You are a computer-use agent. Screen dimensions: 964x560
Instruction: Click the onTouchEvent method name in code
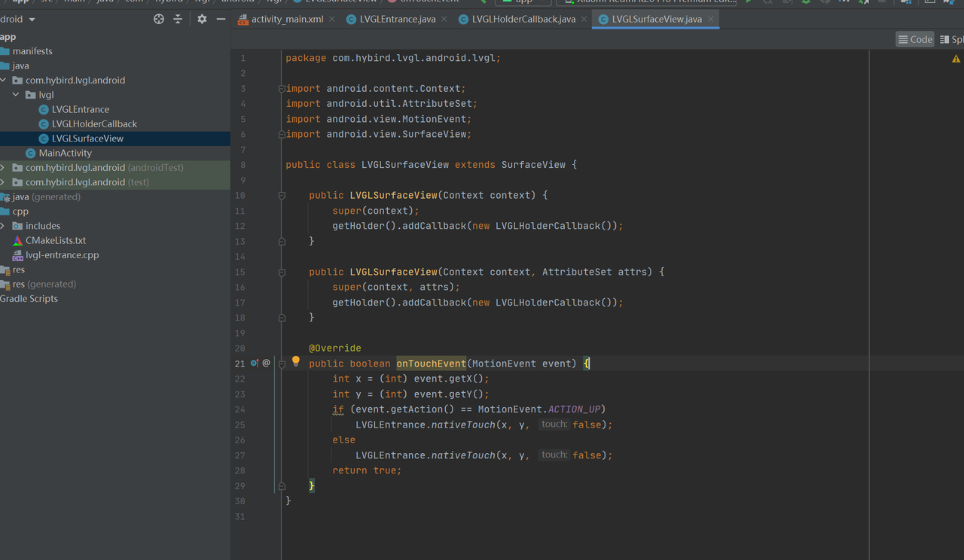coord(432,364)
